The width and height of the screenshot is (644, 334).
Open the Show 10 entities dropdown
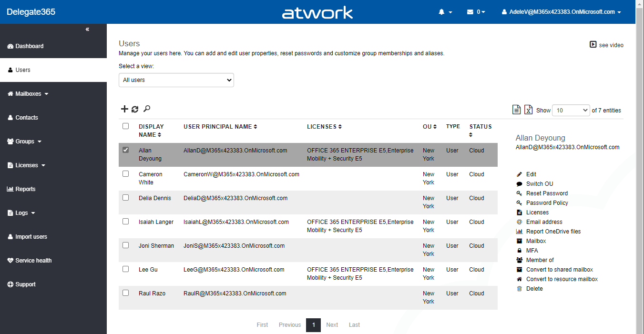click(x=571, y=110)
